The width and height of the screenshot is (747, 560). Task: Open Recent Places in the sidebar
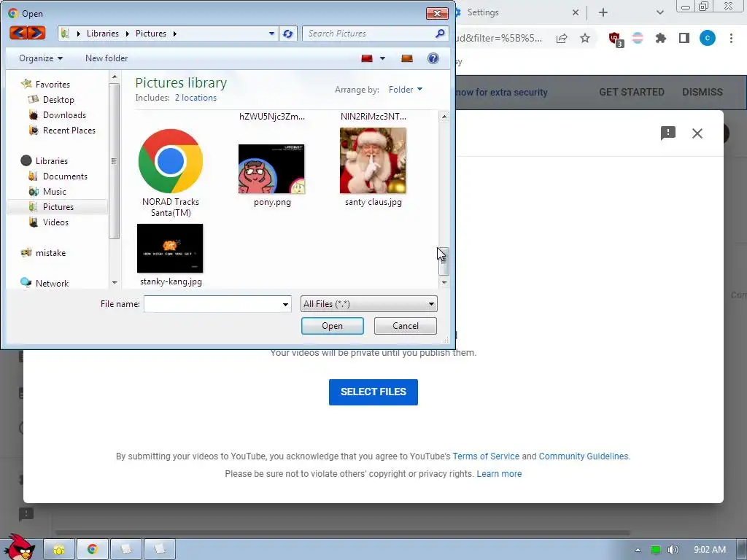69,130
